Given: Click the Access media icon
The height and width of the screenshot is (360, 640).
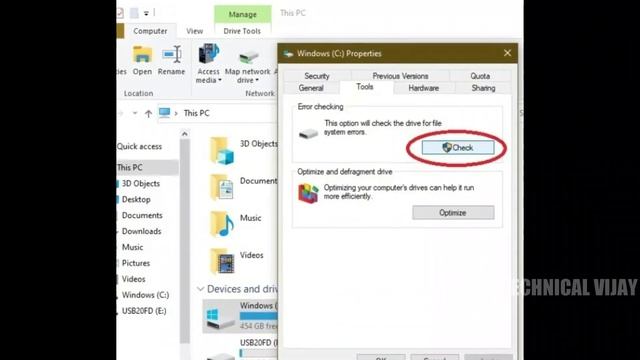Looking at the screenshot, I should point(209,54).
